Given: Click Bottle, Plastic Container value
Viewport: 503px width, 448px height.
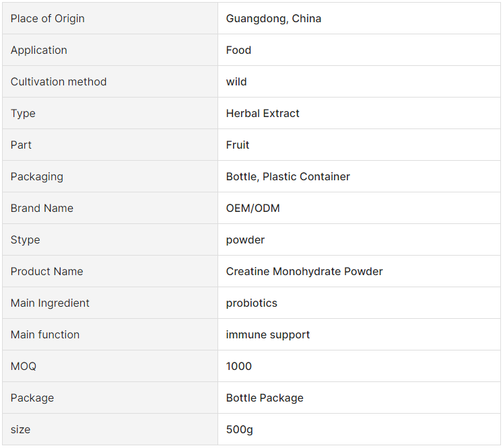Looking at the screenshot, I should [288, 176].
